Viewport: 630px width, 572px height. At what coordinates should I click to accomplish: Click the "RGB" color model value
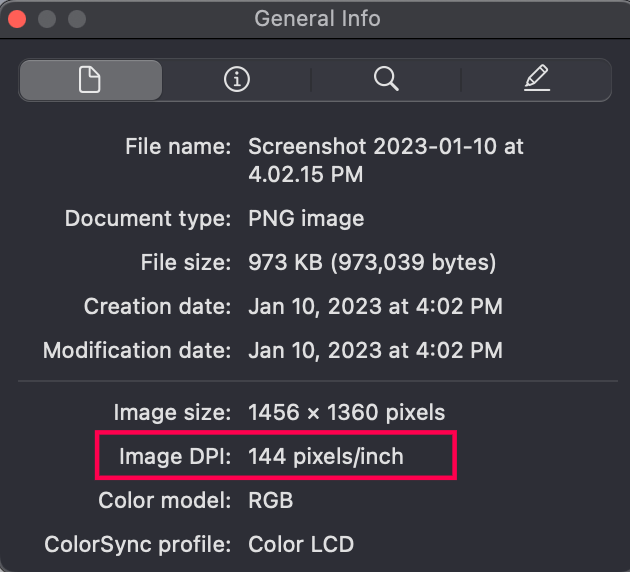271,501
